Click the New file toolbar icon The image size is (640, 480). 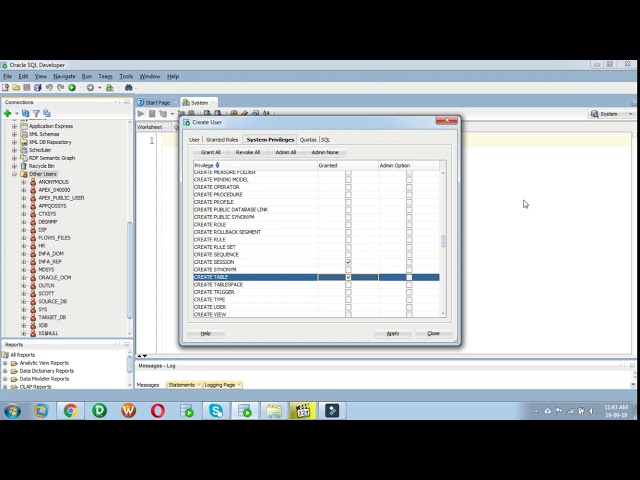(x=6, y=87)
